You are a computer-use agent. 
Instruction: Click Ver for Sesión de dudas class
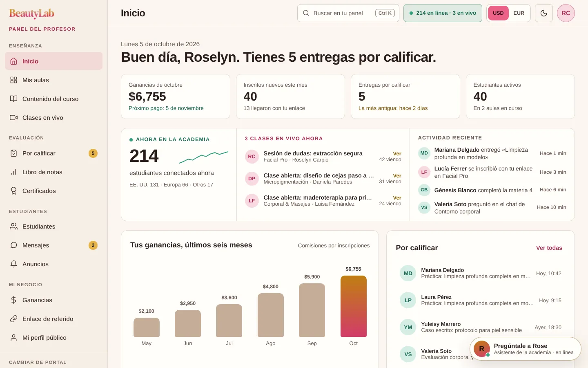397,154
